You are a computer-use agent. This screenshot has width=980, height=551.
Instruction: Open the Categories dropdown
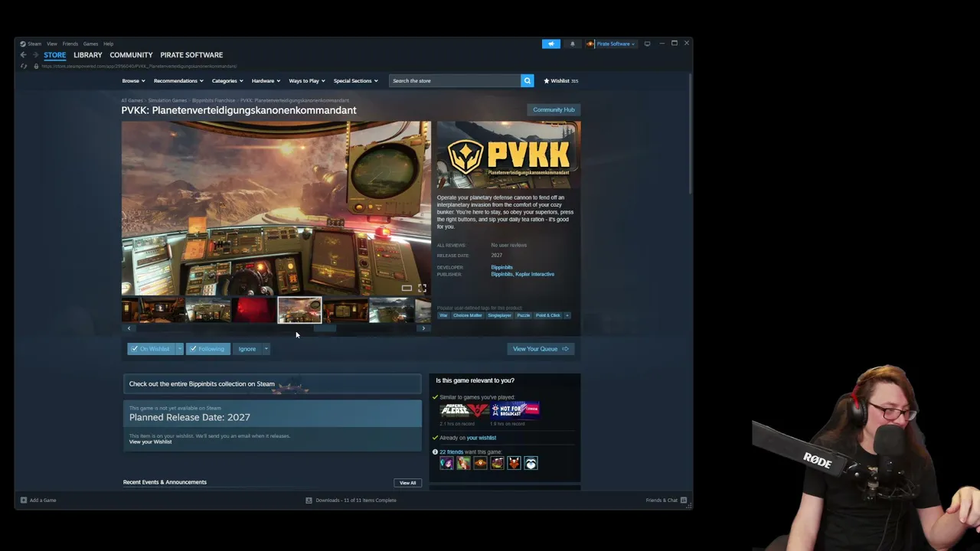227,80
